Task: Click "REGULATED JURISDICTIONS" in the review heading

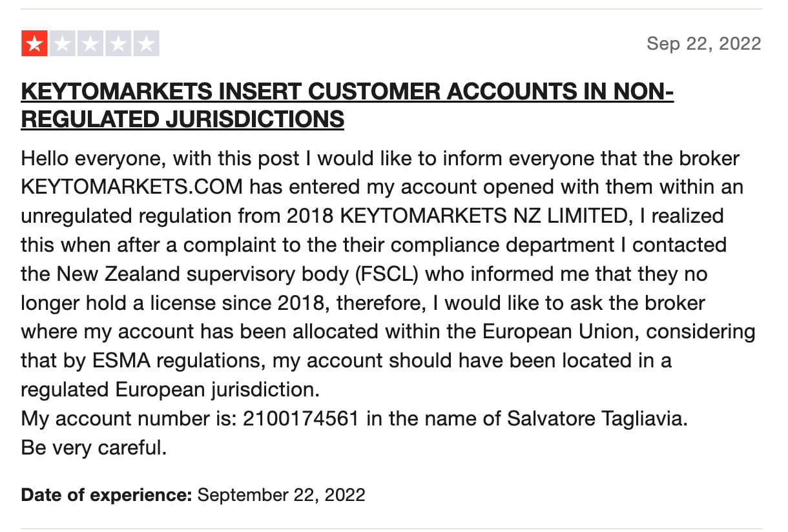Action: [x=182, y=119]
